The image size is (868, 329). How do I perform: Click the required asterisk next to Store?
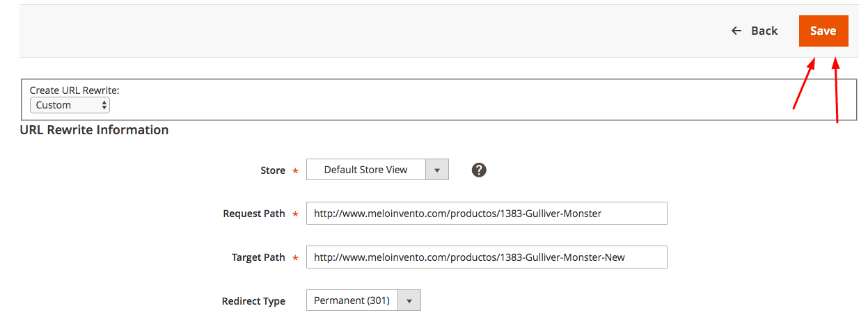pyautogui.click(x=295, y=171)
